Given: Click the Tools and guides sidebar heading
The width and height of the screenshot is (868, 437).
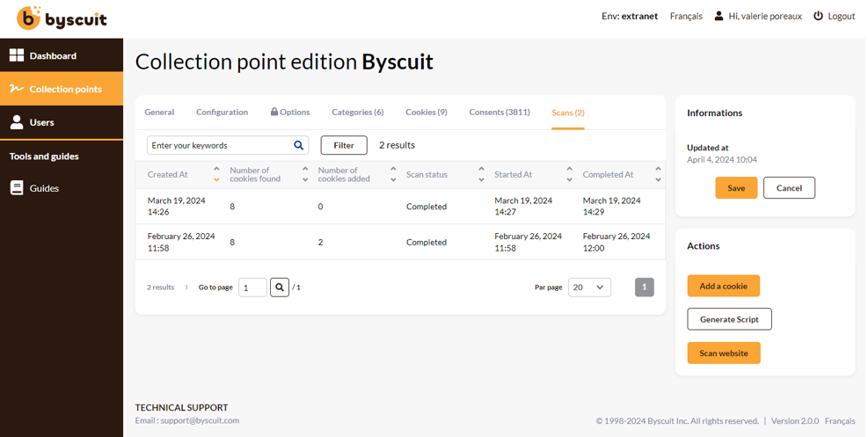Looking at the screenshot, I should pos(44,157).
